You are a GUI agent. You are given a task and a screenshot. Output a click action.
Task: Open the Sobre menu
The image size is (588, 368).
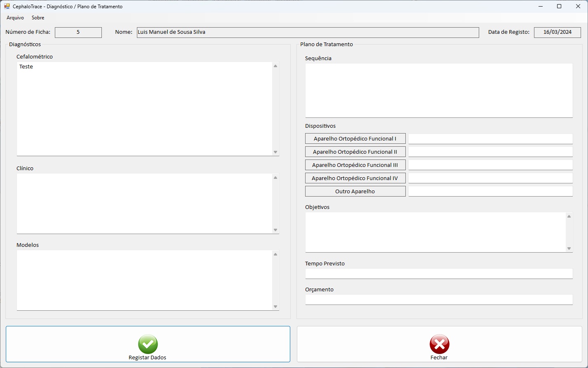(38, 18)
